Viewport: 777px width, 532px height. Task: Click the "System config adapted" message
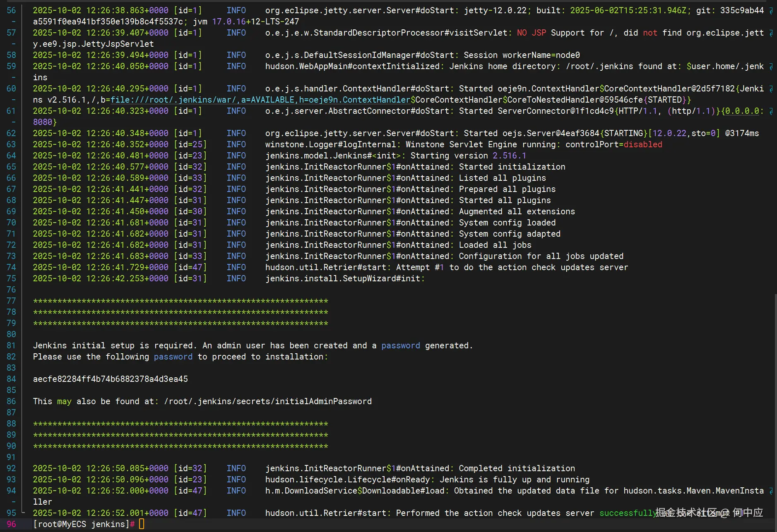point(510,234)
